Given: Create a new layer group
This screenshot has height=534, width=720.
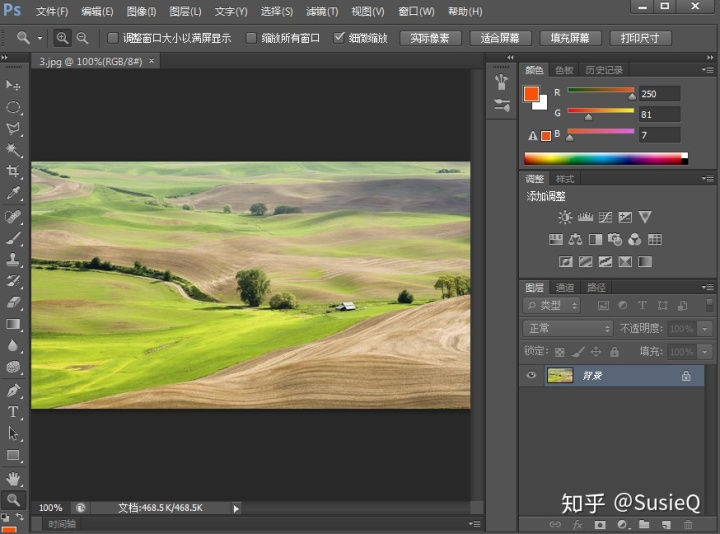Looking at the screenshot, I should [x=644, y=524].
